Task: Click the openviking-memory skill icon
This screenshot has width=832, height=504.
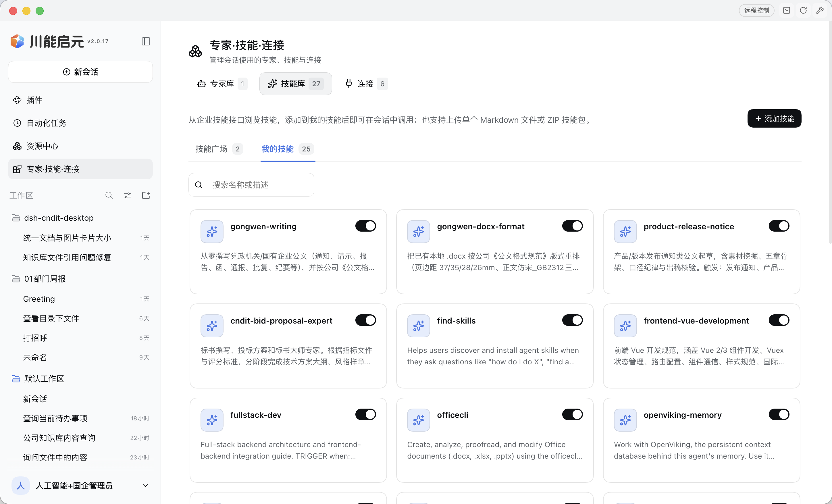Action: pyautogui.click(x=625, y=420)
